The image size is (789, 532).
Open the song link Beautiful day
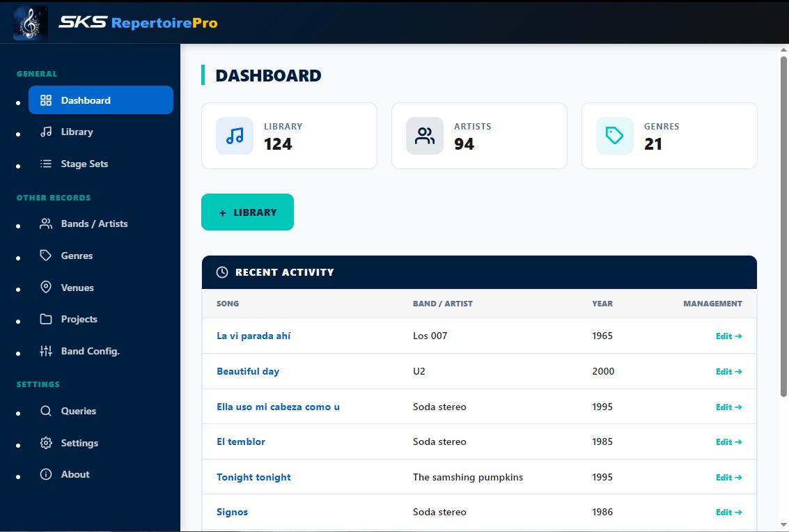pyautogui.click(x=248, y=371)
